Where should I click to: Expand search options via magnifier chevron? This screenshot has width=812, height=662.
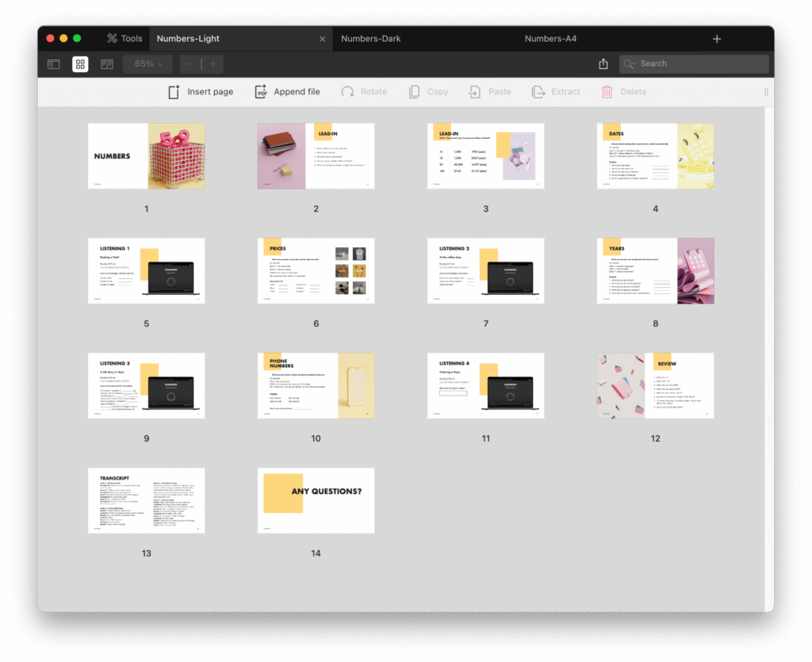[x=630, y=64]
